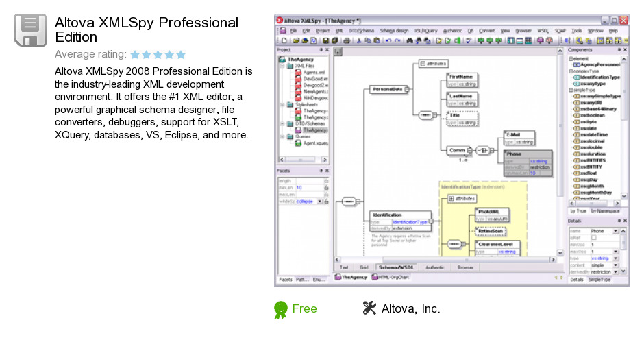
Task: Open the XSL/XQuery menu
Action: pos(425,31)
